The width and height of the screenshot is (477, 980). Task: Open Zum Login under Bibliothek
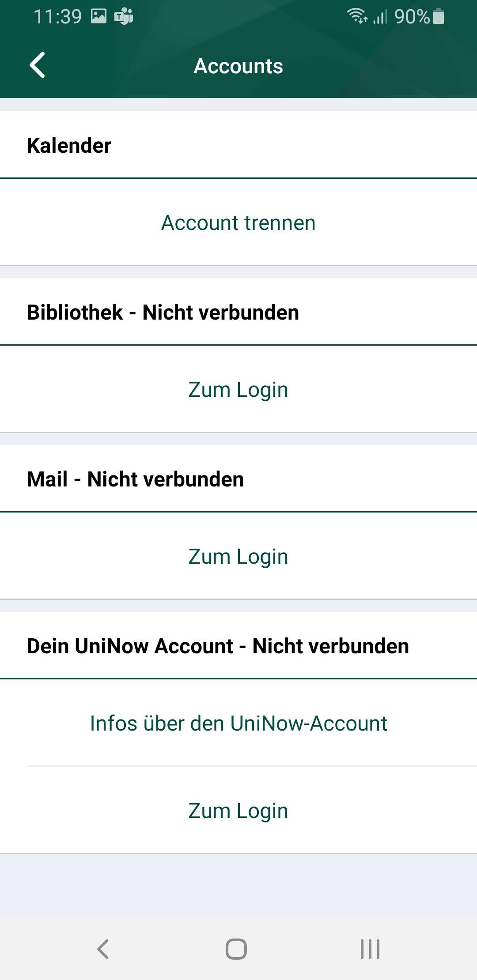(238, 390)
